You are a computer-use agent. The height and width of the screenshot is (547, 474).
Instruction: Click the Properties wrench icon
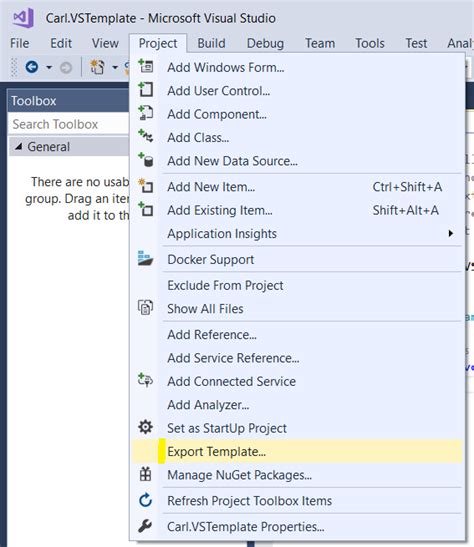(145, 526)
